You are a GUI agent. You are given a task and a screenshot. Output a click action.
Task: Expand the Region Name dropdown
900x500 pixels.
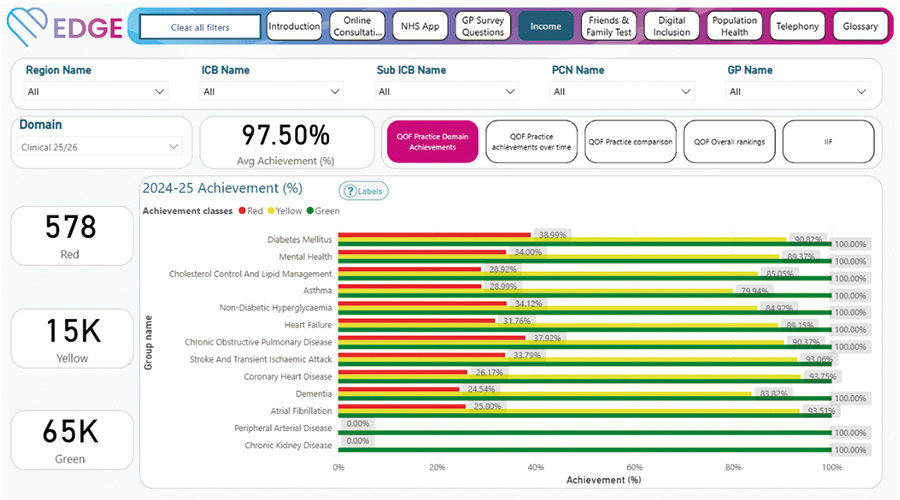pyautogui.click(x=97, y=91)
